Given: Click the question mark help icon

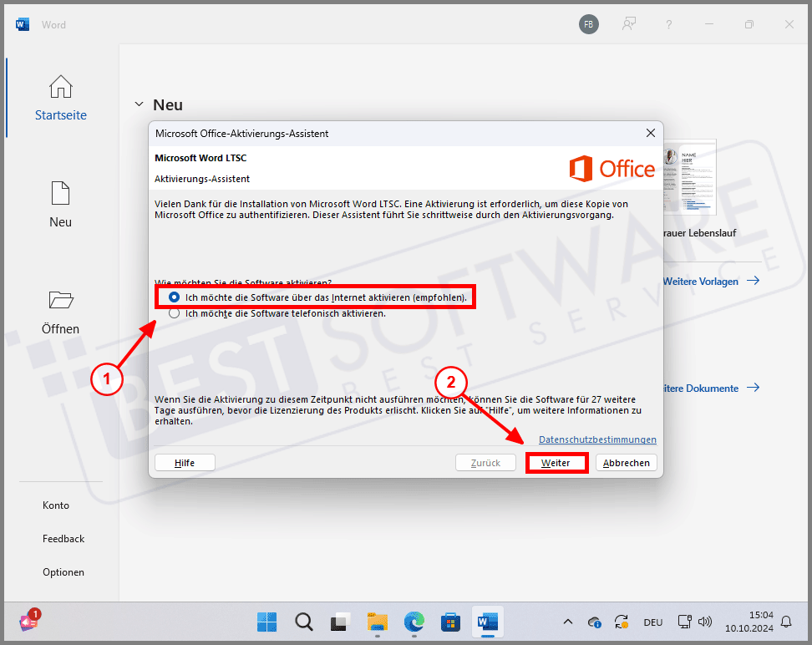Looking at the screenshot, I should tap(669, 24).
